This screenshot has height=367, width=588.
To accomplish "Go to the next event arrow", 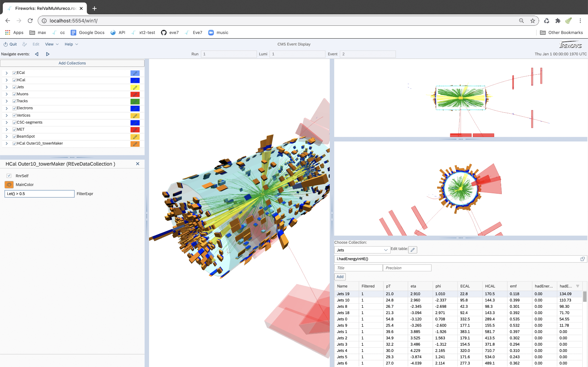I will 48,54.
